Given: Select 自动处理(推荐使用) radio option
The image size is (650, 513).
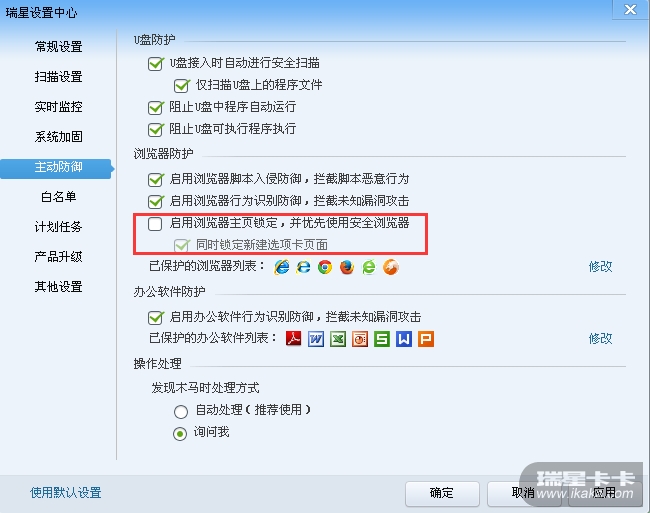Looking at the screenshot, I should coord(180,411).
